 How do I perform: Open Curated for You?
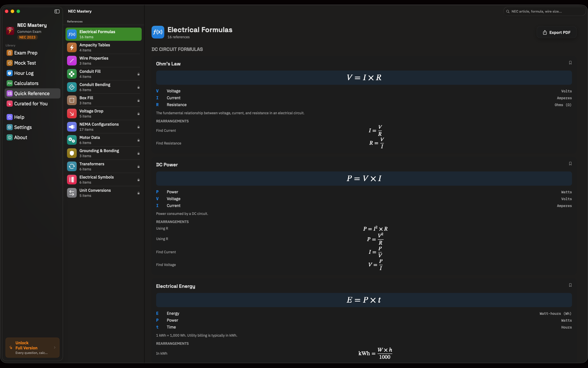[32, 104]
